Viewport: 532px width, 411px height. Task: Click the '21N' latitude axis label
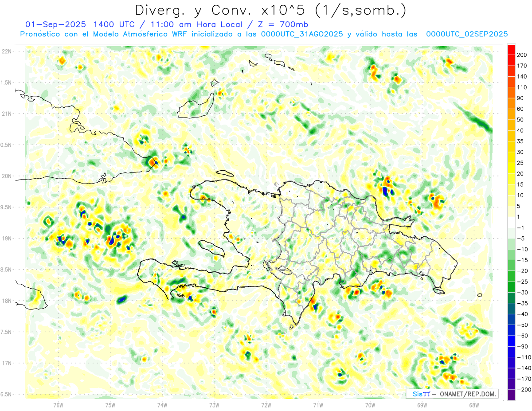[7, 114]
